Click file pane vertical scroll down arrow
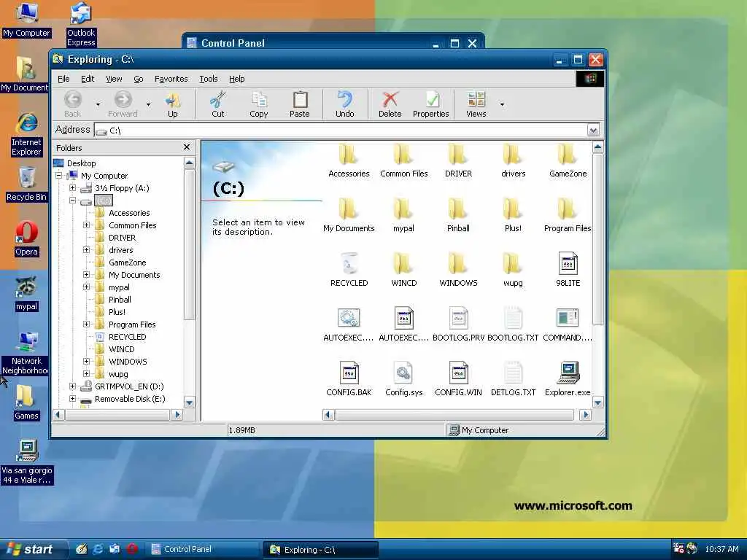 point(598,402)
